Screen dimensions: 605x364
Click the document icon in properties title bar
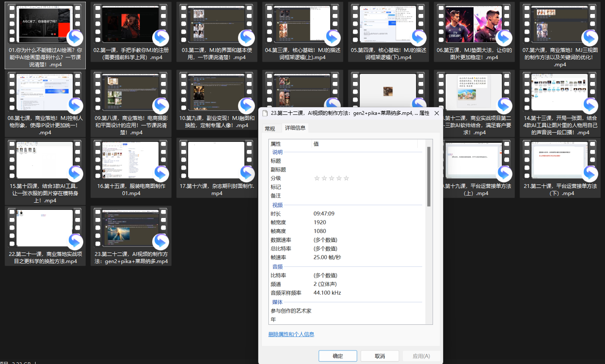pos(265,113)
